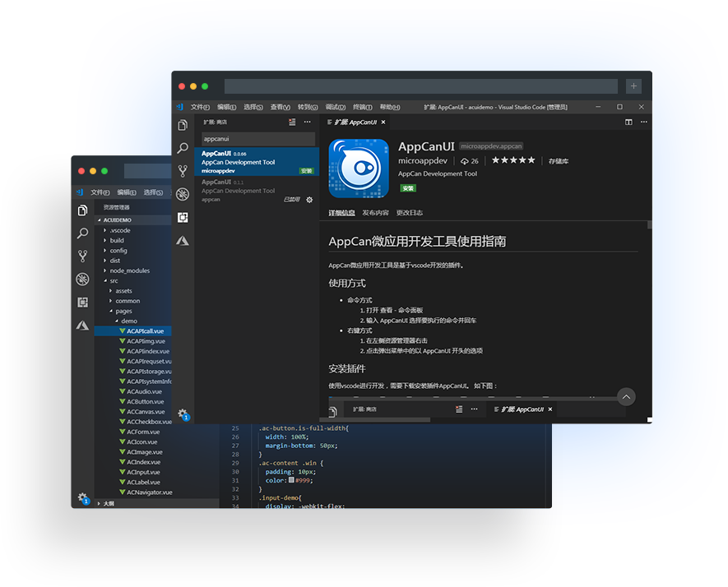Open the Azure view in the front window

[x=183, y=240]
